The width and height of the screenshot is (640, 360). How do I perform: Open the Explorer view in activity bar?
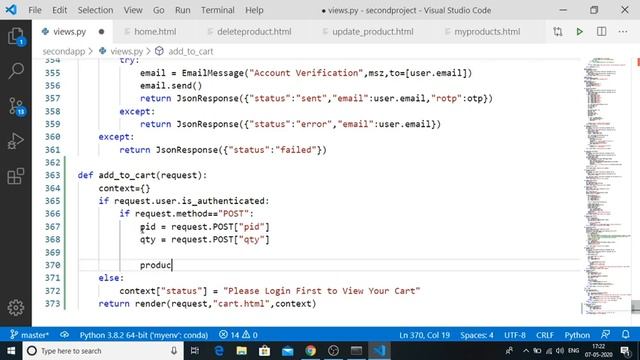[16, 36]
